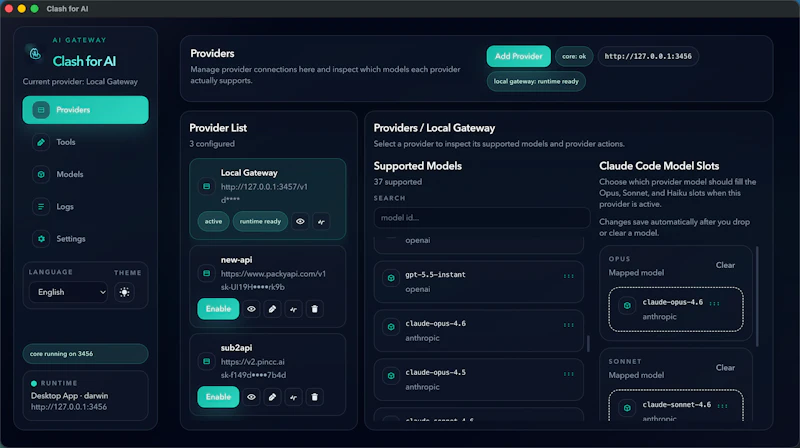Click the Sonnet slot claude-sonnet-4.6 icon
Viewport: 800px width, 448px height.
(x=627, y=408)
